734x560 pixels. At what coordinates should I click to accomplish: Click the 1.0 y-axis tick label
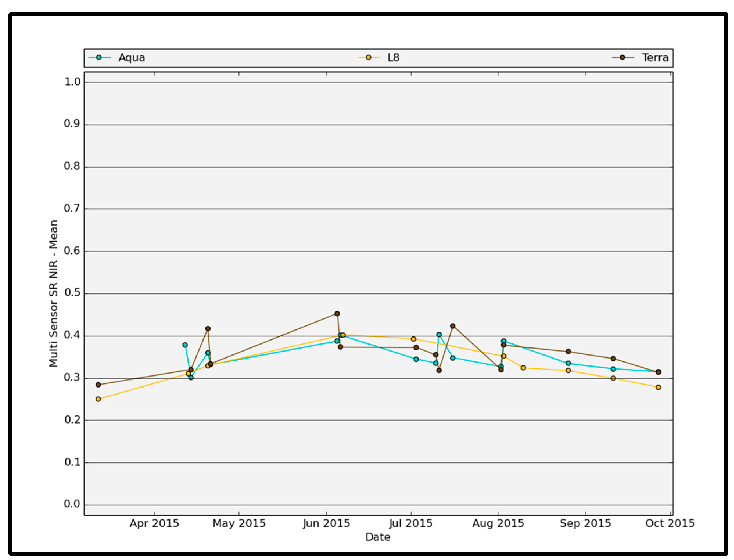[72, 82]
